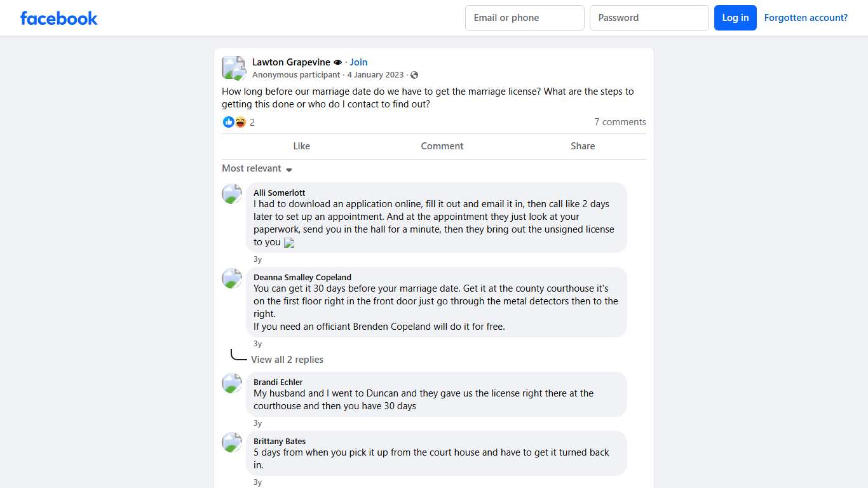Open the Lawton Grapevine group avatar
Image resolution: width=868 pixels, height=488 pixels.
233,68
